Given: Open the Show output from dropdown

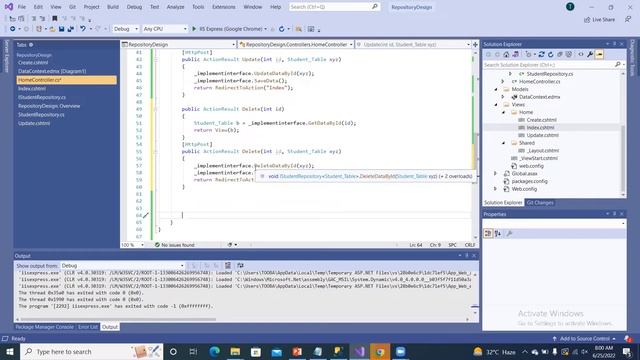Looking at the screenshot, I should [122, 265].
